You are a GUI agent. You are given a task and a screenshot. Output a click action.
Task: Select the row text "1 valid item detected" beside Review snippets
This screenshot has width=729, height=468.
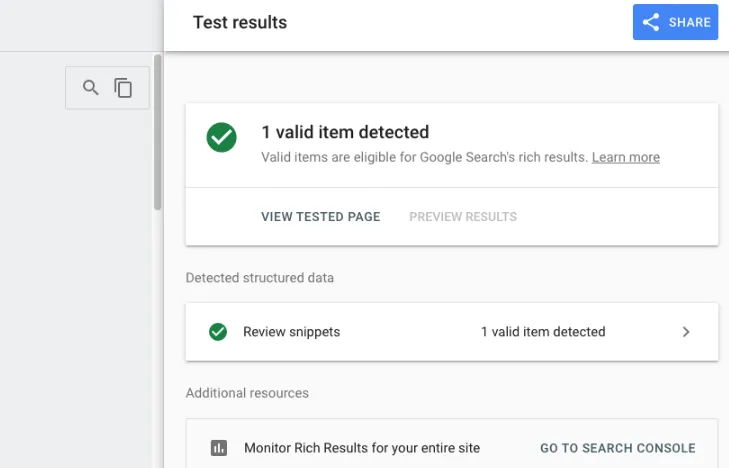click(x=543, y=332)
